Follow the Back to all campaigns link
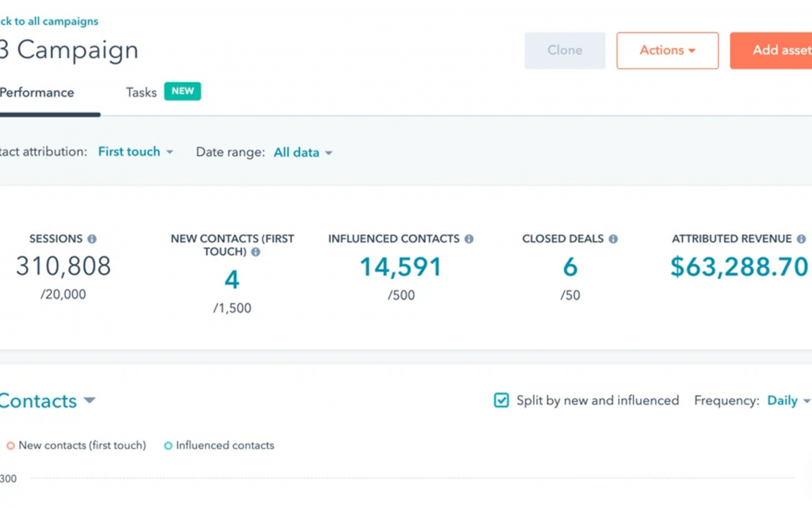Screen dimensions: 812x508 [49, 21]
